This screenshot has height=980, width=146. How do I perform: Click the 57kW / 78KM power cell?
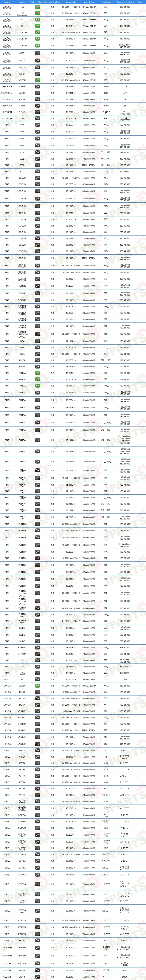(89, 744)
